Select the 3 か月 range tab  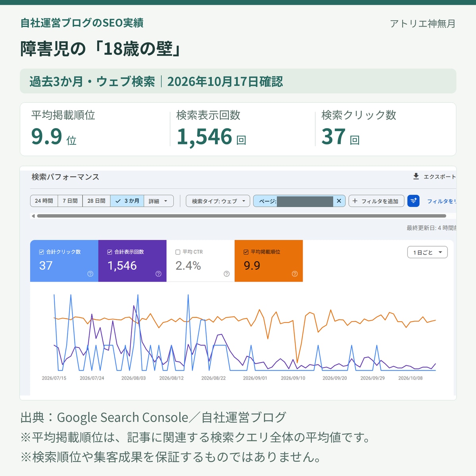tap(127, 201)
